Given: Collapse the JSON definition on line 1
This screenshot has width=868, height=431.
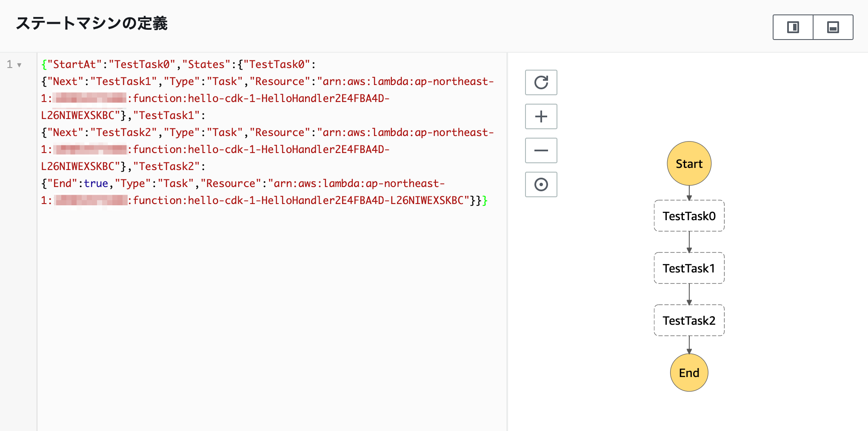Looking at the screenshot, I should coord(19,65).
